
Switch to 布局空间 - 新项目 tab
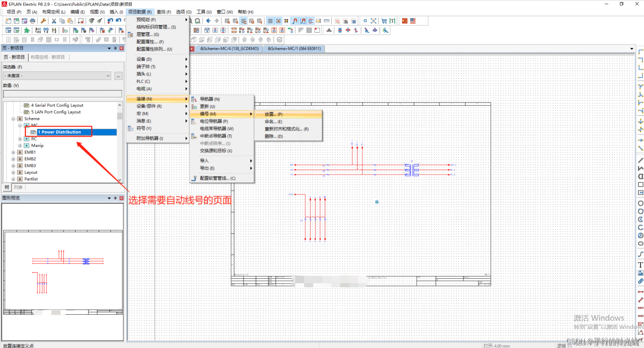pos(48,57)
